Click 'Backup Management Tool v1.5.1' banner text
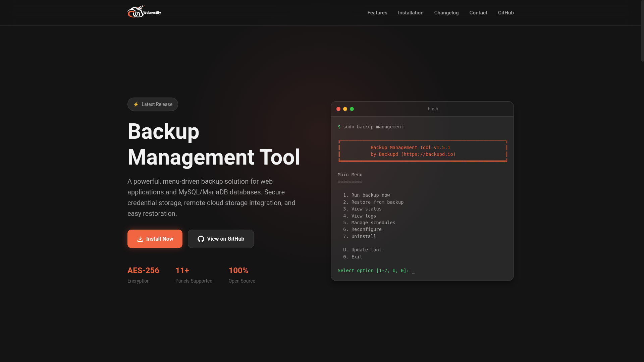Viewport: 644px width, 362px height. point(411,147)
